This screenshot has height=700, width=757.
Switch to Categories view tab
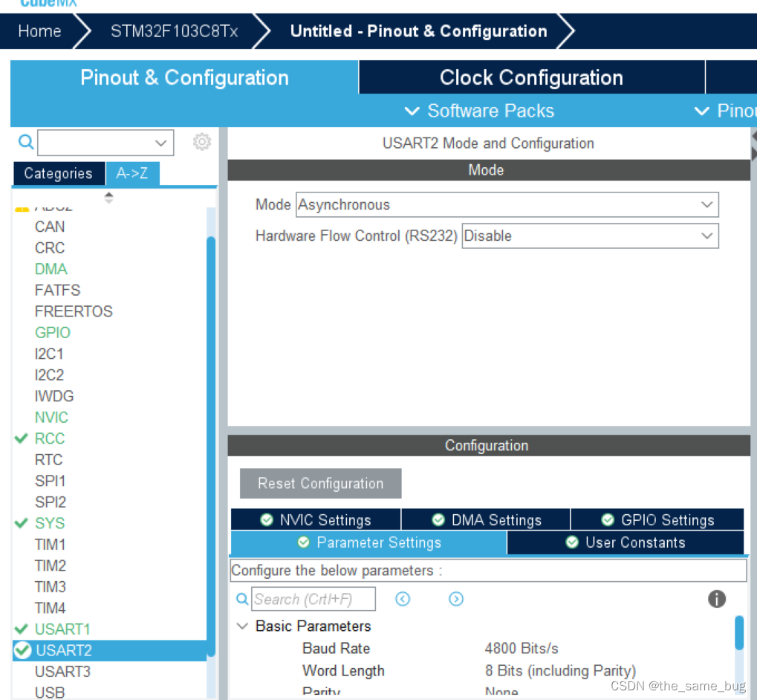tap(59, 173)
